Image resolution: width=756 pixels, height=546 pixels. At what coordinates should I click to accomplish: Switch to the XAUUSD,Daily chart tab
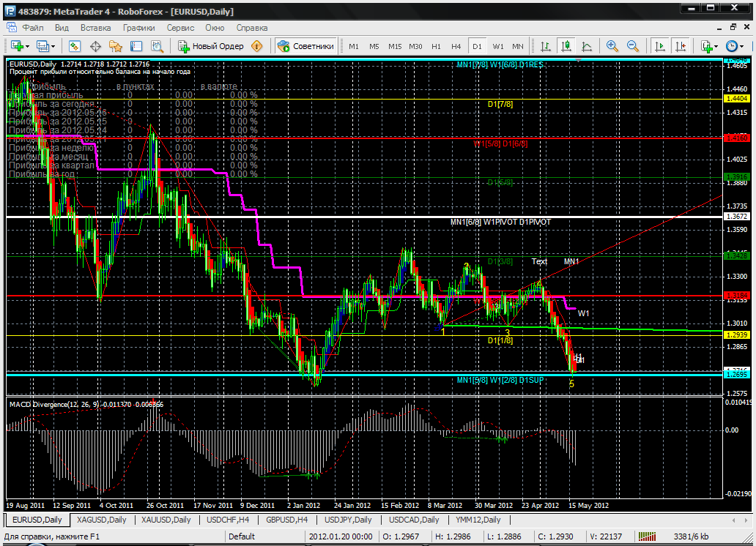tap(167, 520)
